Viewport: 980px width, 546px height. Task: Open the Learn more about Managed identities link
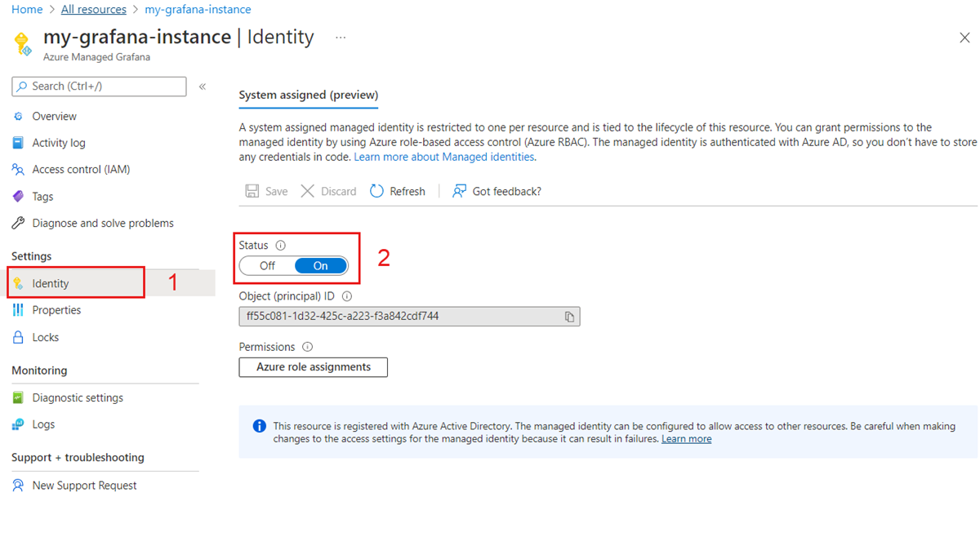click(x=444, y=157)
